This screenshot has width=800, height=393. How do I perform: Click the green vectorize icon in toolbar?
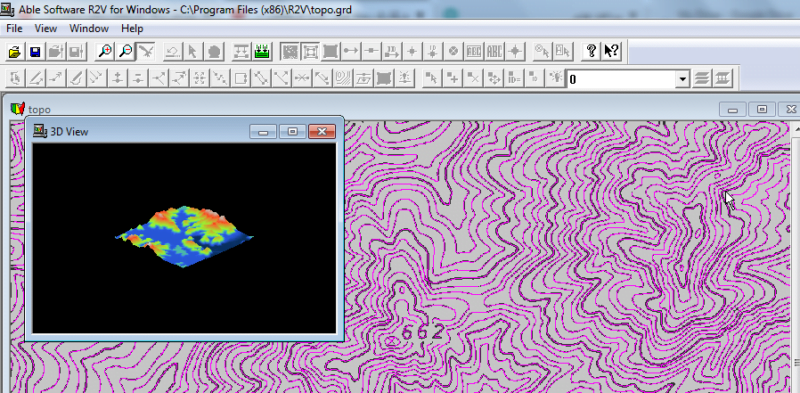(x=261, y=51)
